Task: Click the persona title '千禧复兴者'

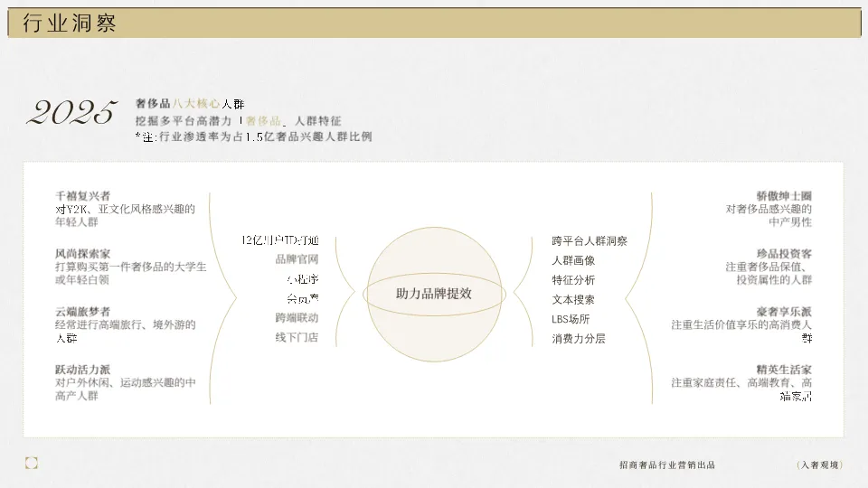Action: (82, 196)
